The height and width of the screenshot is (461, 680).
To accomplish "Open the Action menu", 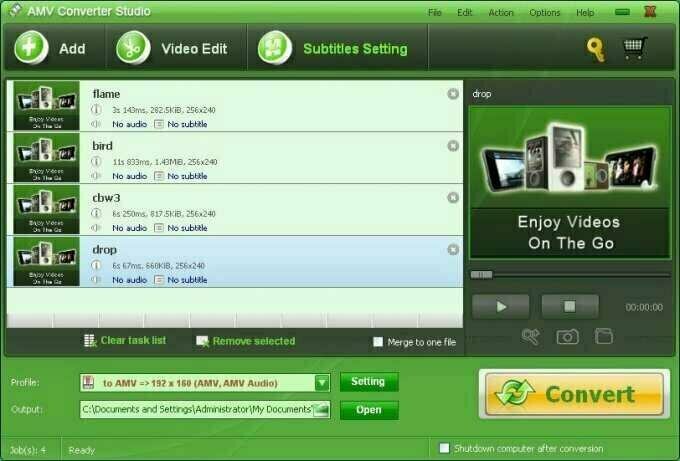I will tap(501, 13).
